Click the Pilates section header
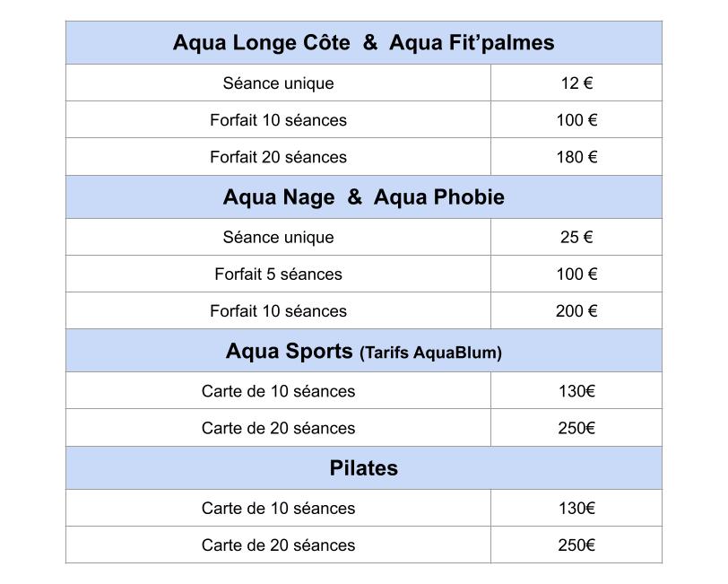Image resolution: width=728 pixels, height=584 pixels. (x=363, y=468)
